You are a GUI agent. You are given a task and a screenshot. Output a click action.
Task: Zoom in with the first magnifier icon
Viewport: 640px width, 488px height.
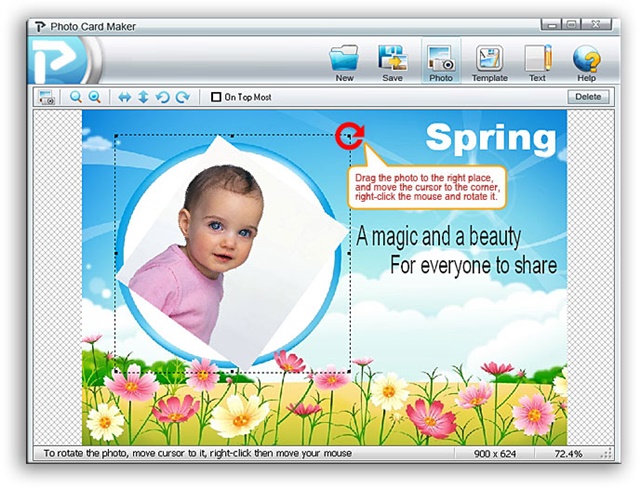(x=76, y=97)
